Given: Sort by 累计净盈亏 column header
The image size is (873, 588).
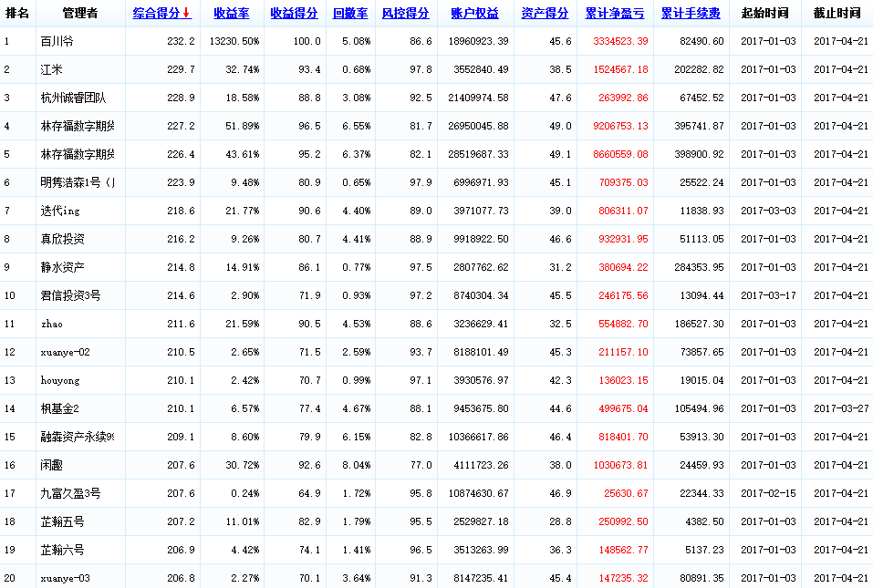Looking at the screenshot, I should [615, 14].
